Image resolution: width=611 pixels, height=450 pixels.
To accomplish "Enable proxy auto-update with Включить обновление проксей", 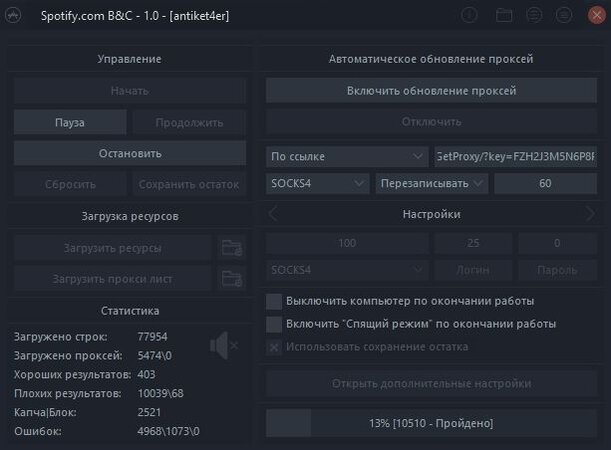I will 431,90.
